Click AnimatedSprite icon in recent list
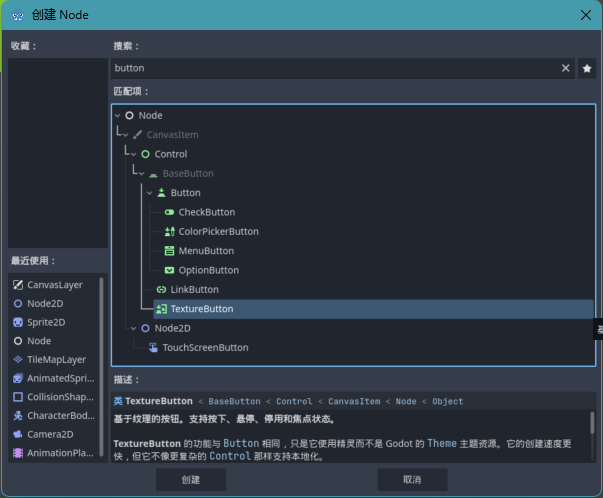Image resolution: width=603 pixels, height=498 pixels. tap(18, 378)
